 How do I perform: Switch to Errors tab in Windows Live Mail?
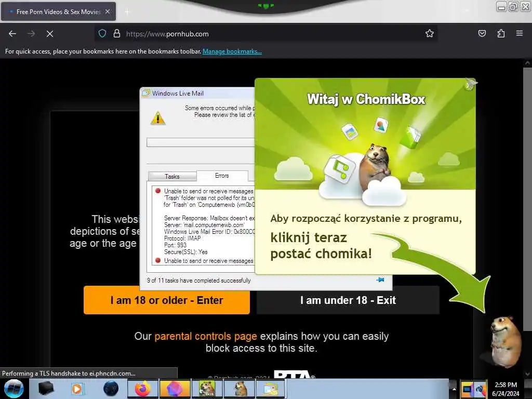(222, 176)
